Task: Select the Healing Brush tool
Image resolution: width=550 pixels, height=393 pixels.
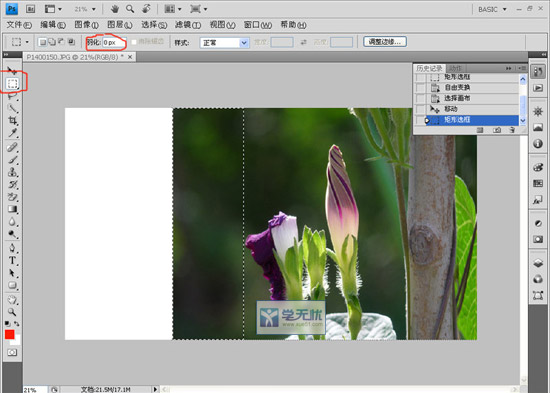Action: [12, 147]
